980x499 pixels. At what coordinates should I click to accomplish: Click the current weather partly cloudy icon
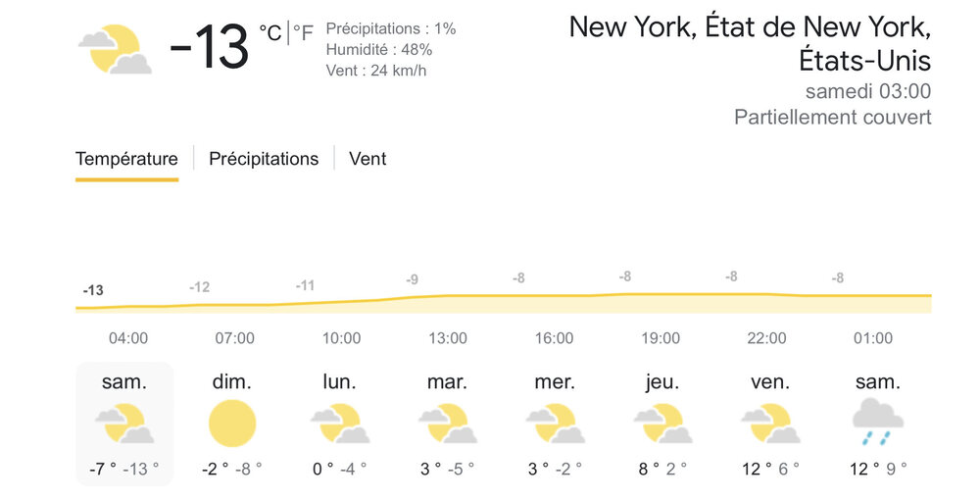pos(116,49)
